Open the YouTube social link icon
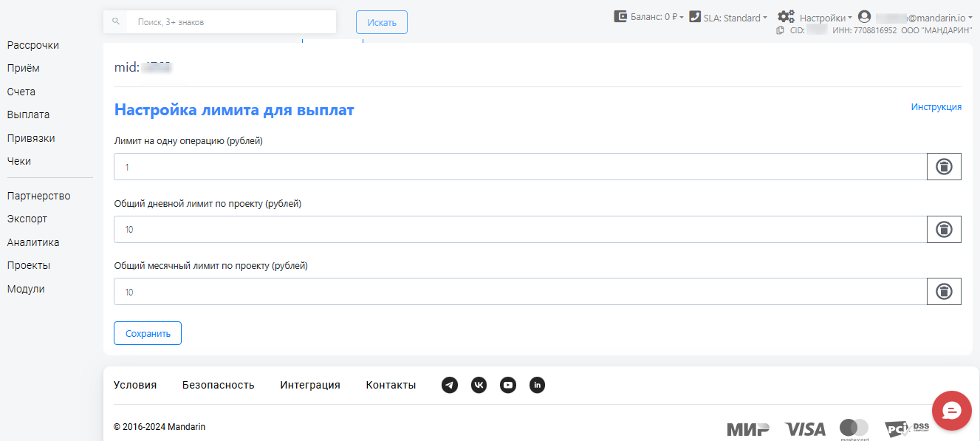 point(508,385)
